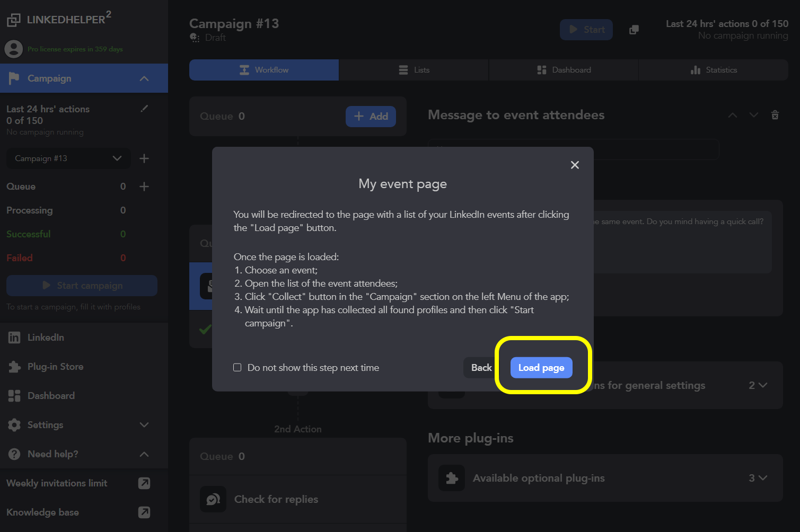Open Knowledge base external link
The height and width of the screenshot is (532, 800).
pos(144,512)
